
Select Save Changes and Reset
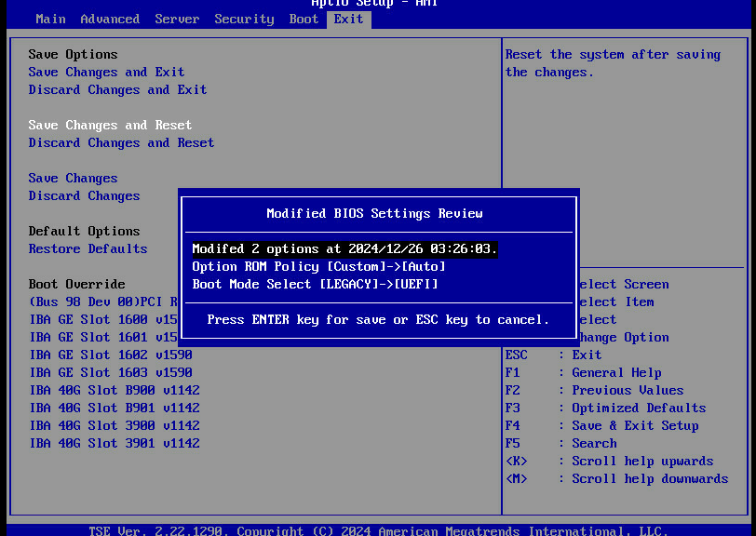[x=110, y=126]
